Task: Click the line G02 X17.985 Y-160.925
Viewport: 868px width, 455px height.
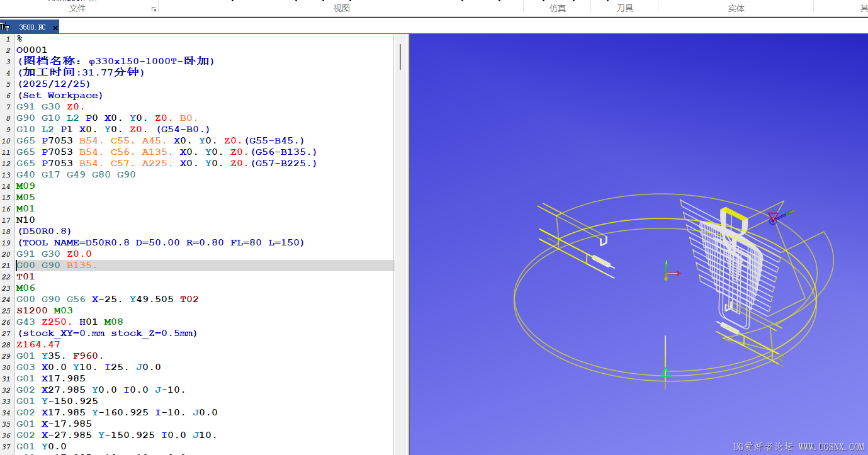Action: pos(117,413)
